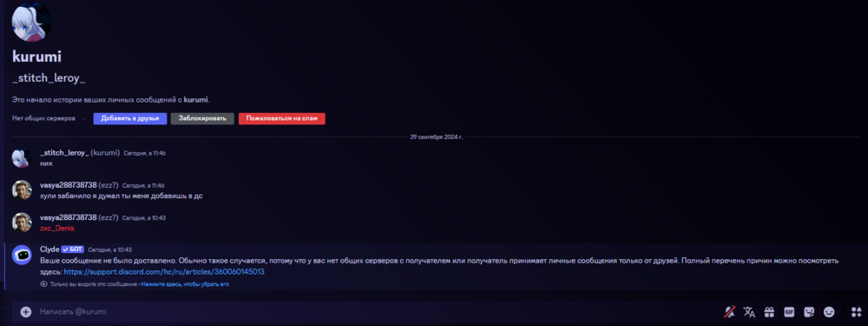Click "Нажмите здесь, чтобы убрать его" link
This screenshot has height=326, width=868.
pyautogui.click(x=185, y=284)
